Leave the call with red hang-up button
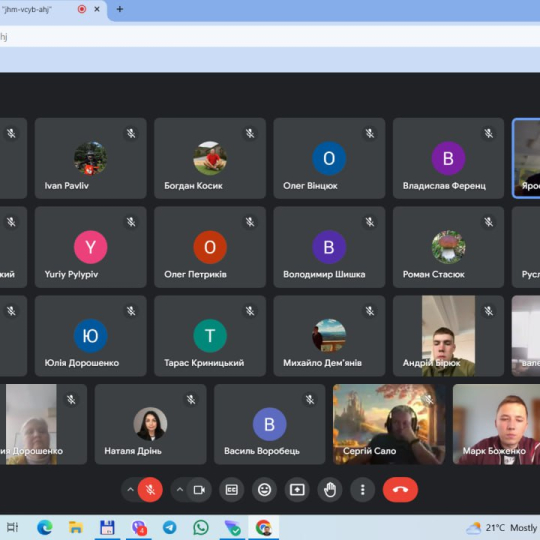The height and width of the screenshot is (540, 540). (400, 489)
